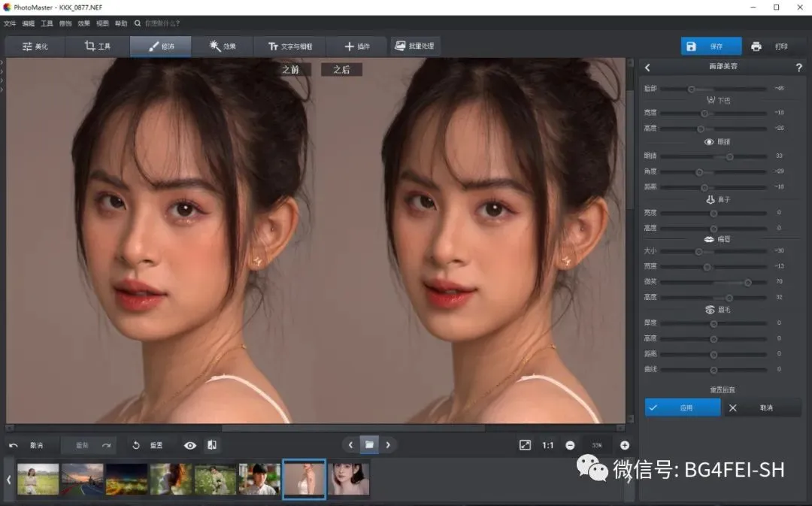This screenshot has width=812, height=506.
Task: Adjust the nose 高度 slider
Action: click(x=714, y=229)
